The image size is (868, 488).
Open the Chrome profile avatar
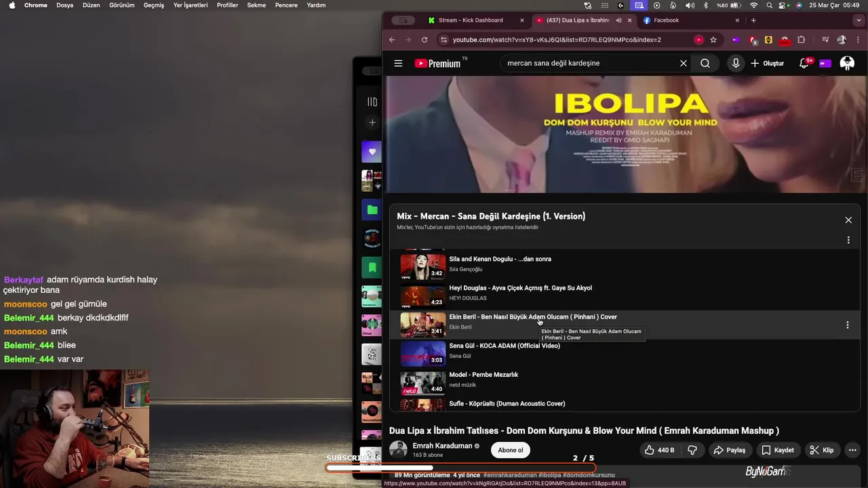[842, 39]
